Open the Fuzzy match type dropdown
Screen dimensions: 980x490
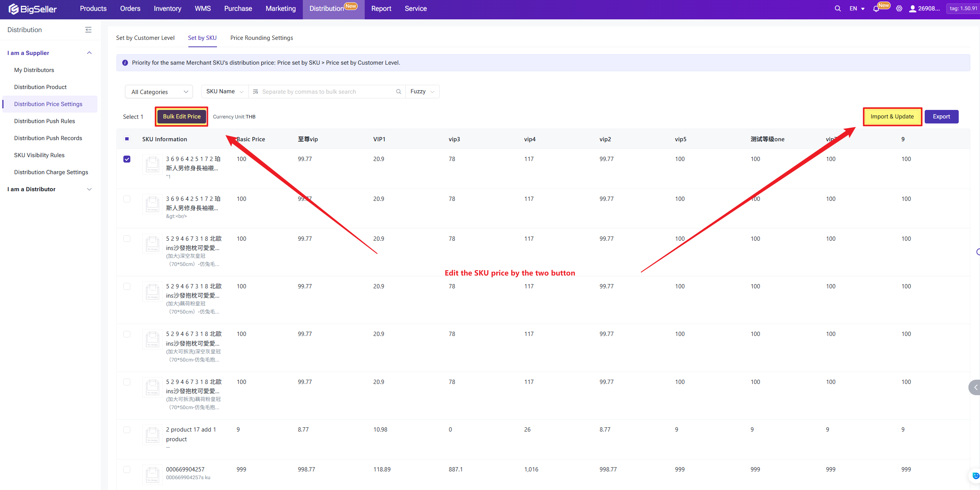tap(422, 92)
